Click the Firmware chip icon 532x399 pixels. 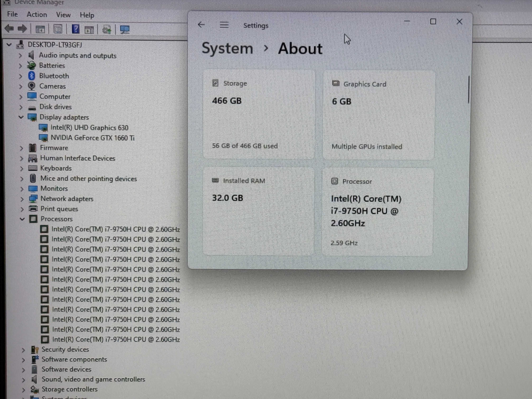pyautogui.click(x=32, y=148)
